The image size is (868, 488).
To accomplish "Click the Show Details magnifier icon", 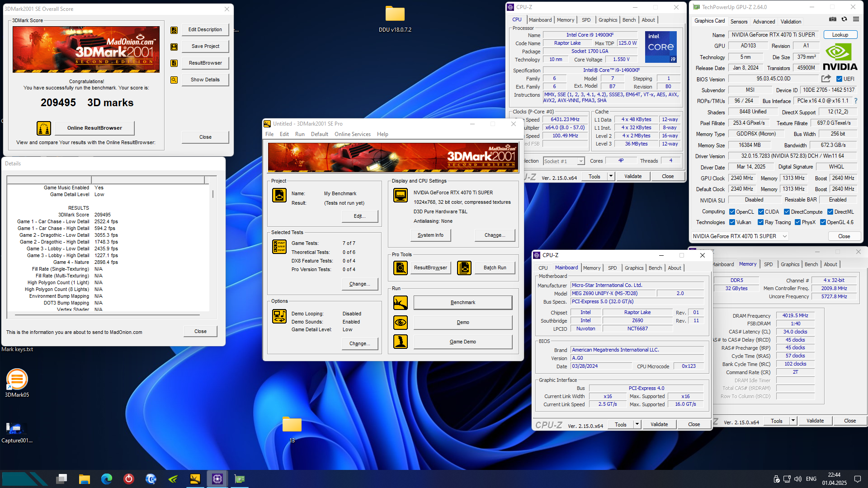I will (x=174, y=80).
